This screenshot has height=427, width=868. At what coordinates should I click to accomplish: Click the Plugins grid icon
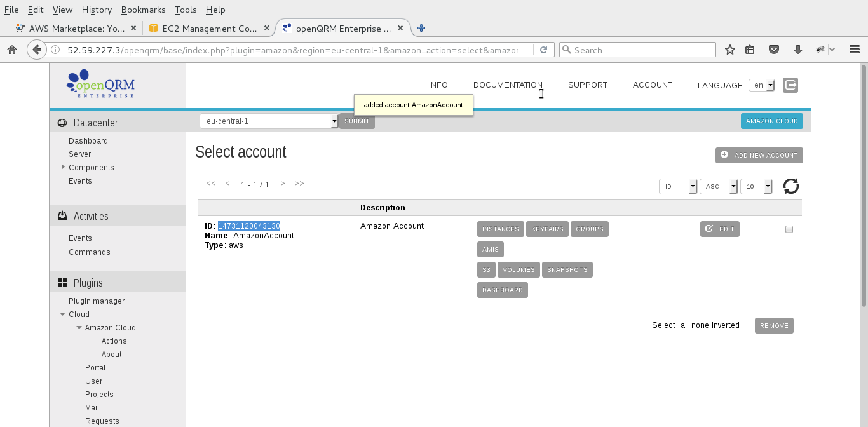[x=62, y=283]
